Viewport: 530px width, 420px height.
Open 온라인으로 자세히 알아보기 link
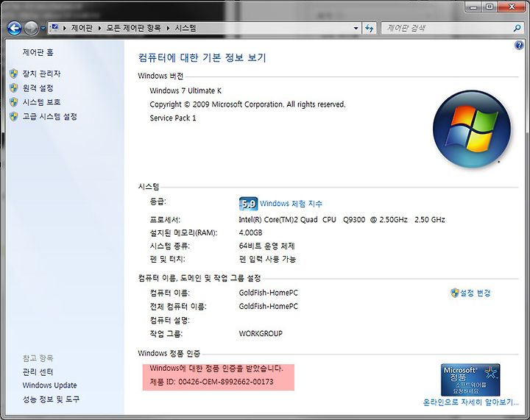[x=470, y=402]
